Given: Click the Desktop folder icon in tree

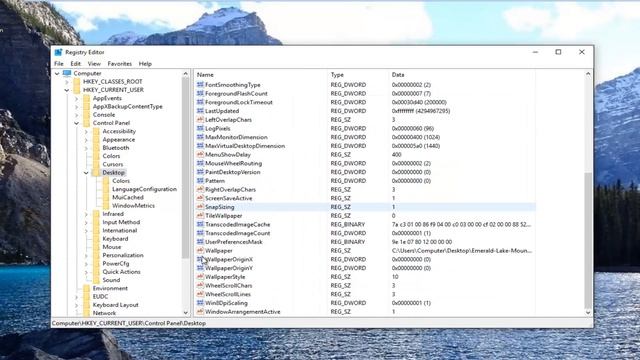Looking at the screenshot, I should point(97,173).
